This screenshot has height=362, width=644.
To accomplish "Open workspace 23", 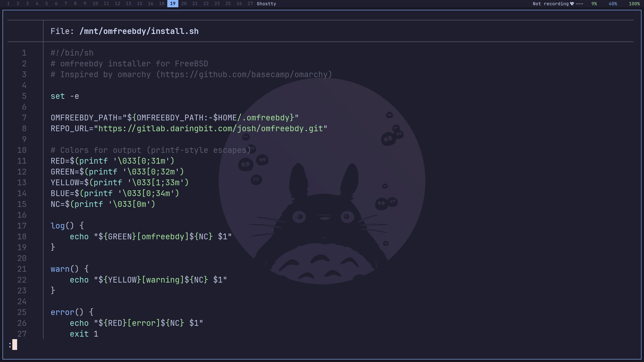I will (217, 4).
